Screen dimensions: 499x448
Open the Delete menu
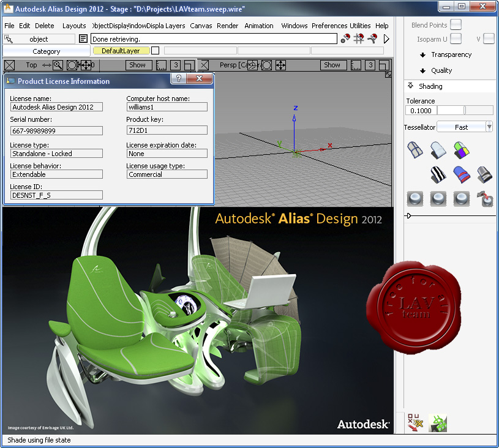point(45,26)
